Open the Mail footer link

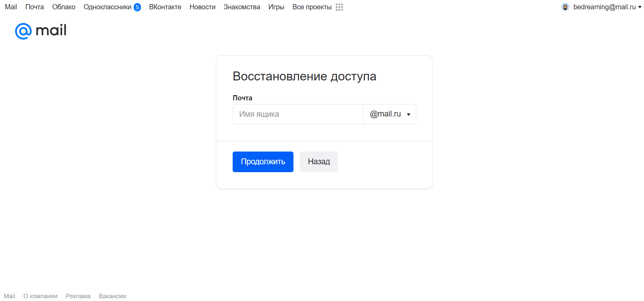click(x=9, y=296)
